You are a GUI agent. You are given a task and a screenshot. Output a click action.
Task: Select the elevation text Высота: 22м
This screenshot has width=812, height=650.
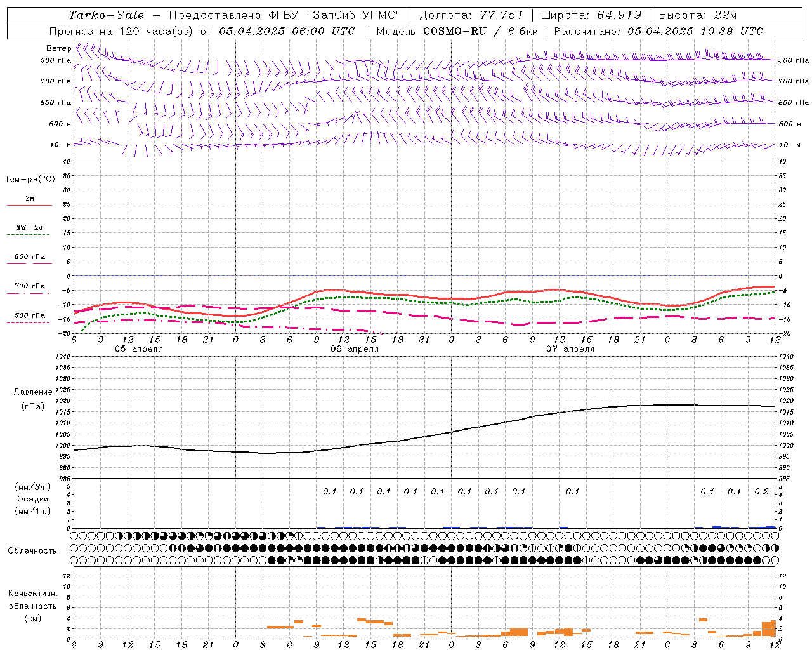[698, 15]
